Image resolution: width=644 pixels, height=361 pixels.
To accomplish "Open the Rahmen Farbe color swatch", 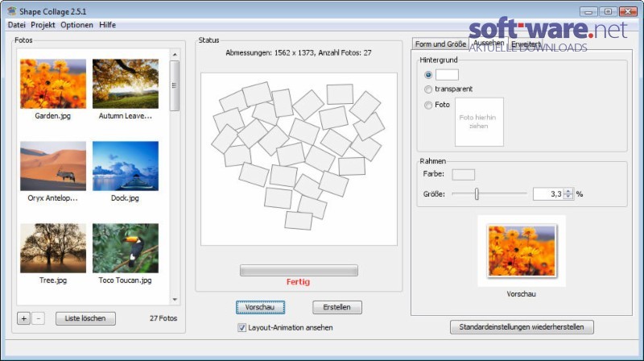I will coord(464,174).
